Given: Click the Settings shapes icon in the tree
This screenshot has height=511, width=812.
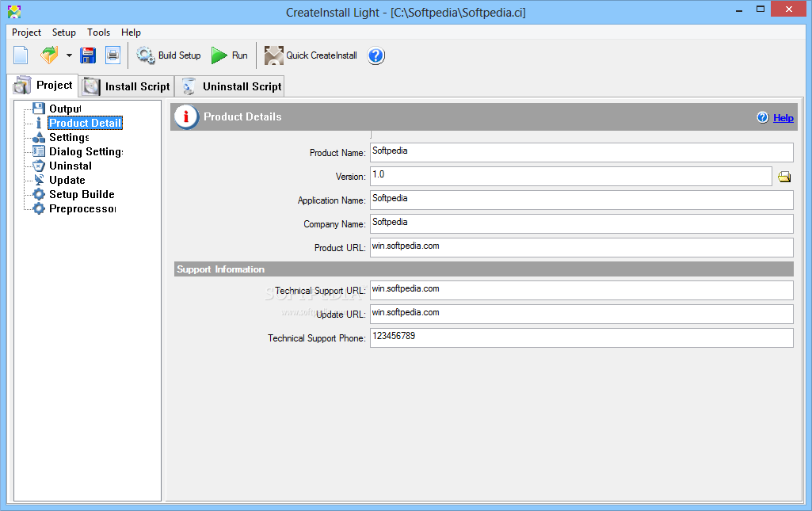Looking at the screenshot, I should [39, 137].
